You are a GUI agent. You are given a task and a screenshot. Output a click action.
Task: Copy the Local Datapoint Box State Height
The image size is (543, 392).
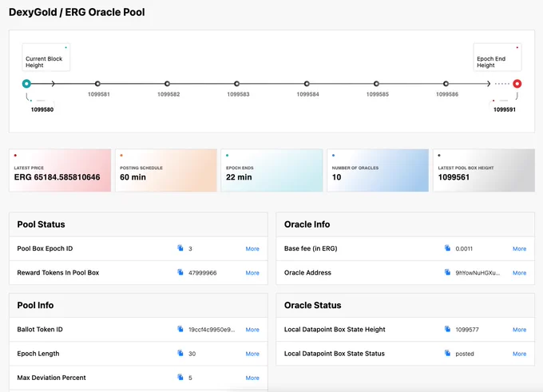tap(447, 329)
